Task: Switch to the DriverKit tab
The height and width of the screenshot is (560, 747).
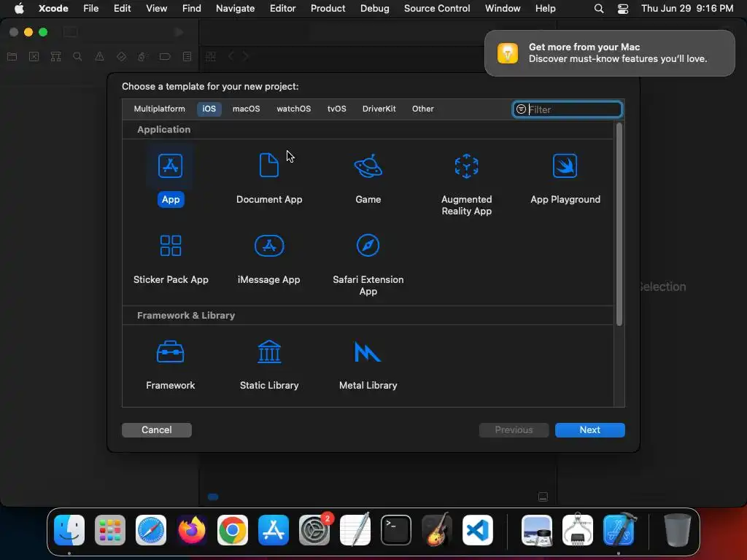Action: click(379, 109)
